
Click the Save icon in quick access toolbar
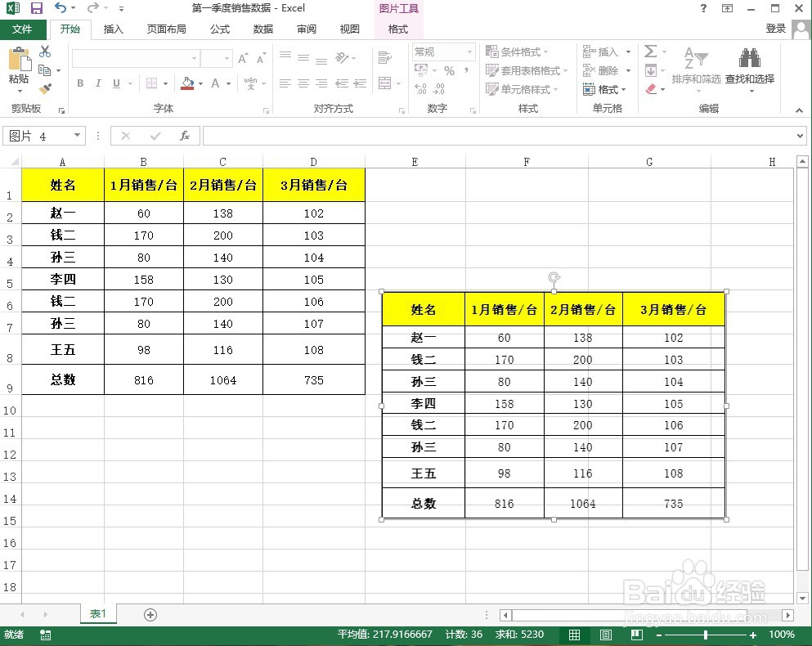click(36, 8)
